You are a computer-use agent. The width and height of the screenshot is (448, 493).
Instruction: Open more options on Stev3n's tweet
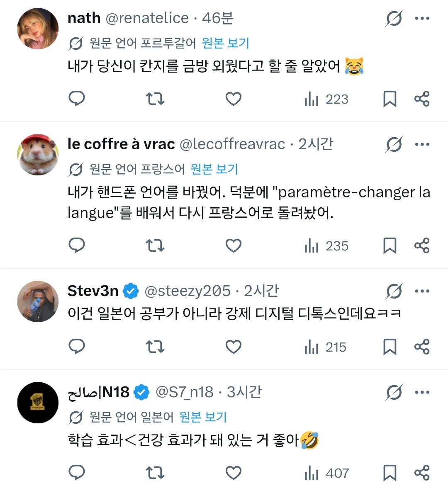click(422, 291)
